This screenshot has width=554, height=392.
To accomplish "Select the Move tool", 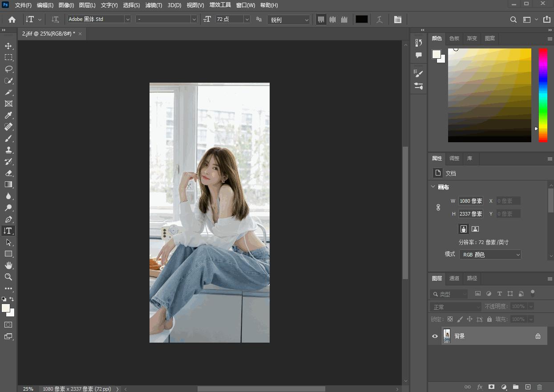I will [x=8, y=46].
